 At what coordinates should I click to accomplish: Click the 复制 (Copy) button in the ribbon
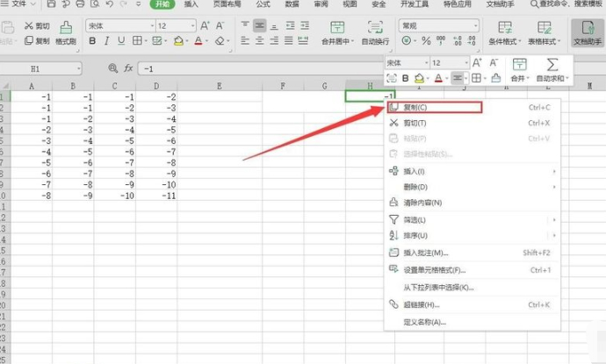click(37, 40)
